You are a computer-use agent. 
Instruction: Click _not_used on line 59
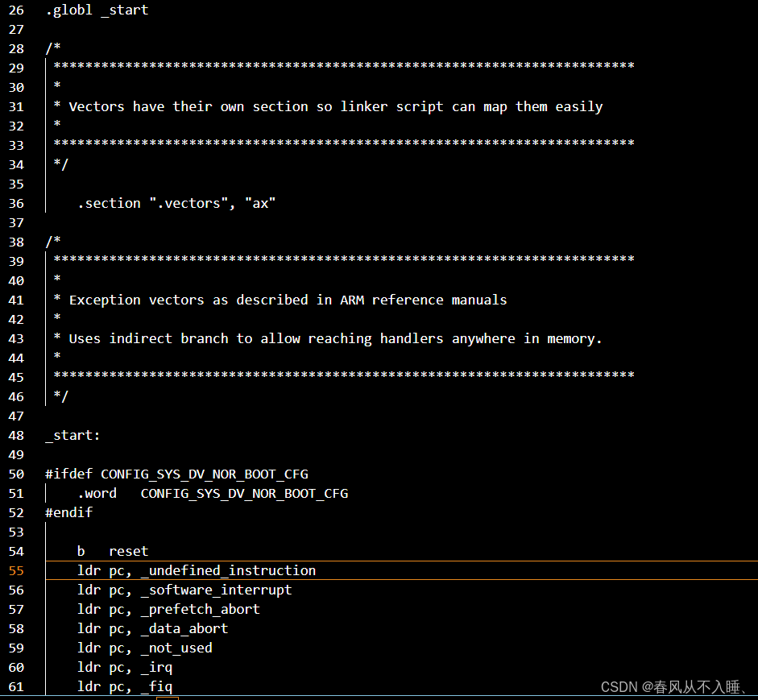(x=176, y=648)
